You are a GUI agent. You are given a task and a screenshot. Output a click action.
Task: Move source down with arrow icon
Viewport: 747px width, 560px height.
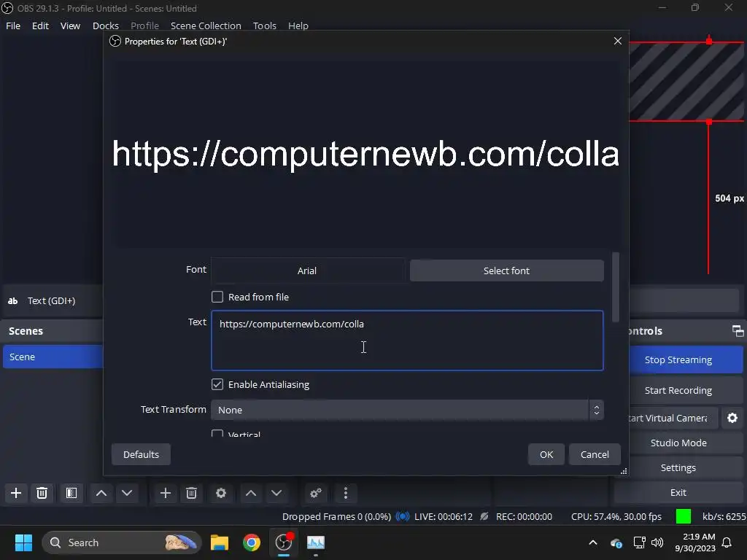276,493
